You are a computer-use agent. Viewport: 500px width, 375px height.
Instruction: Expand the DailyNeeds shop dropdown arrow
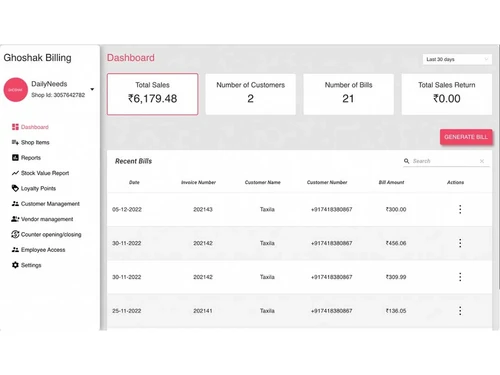[x=92, y=89]
